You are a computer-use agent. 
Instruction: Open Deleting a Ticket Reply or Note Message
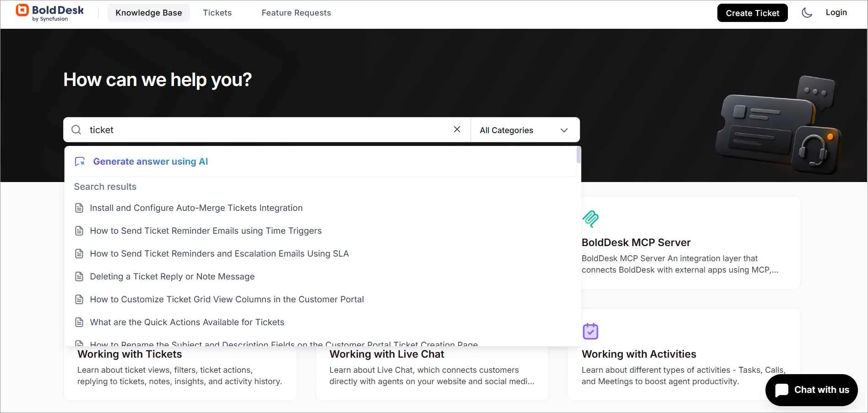pyautogui.click(x=172, y=277)
